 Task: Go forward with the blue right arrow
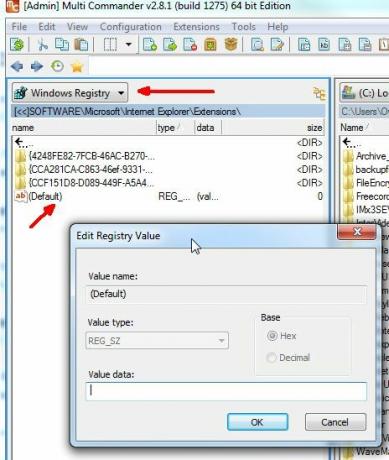[37, 66]
